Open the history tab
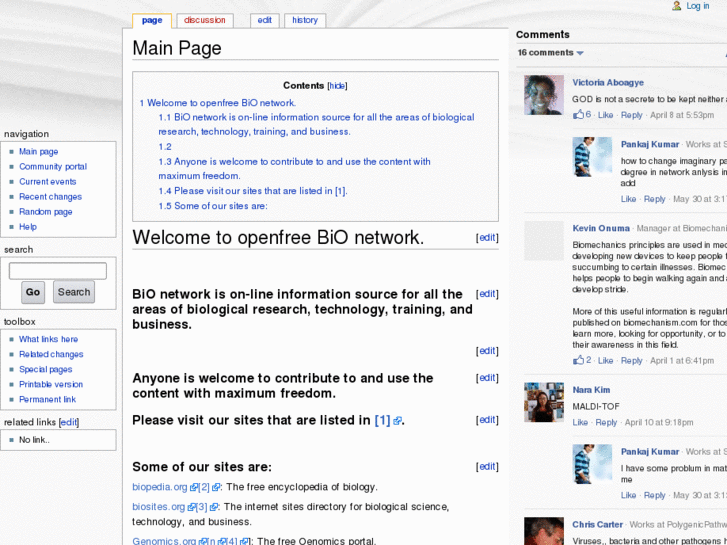727x545 pixels. 305,20
